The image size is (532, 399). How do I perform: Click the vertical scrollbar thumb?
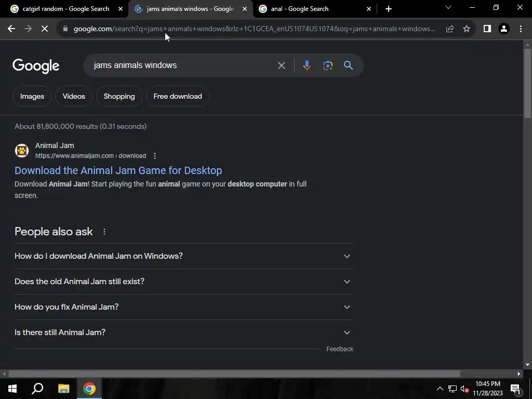[527, 83]
